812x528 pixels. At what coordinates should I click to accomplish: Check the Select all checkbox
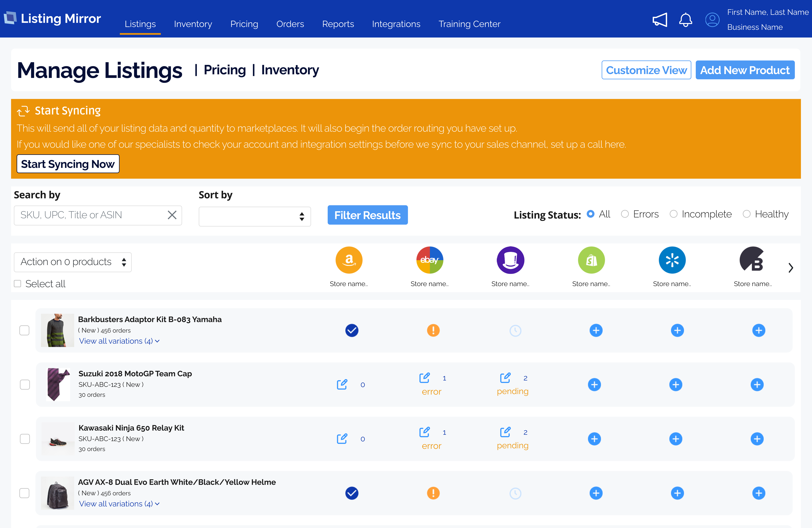coord(17,284)
